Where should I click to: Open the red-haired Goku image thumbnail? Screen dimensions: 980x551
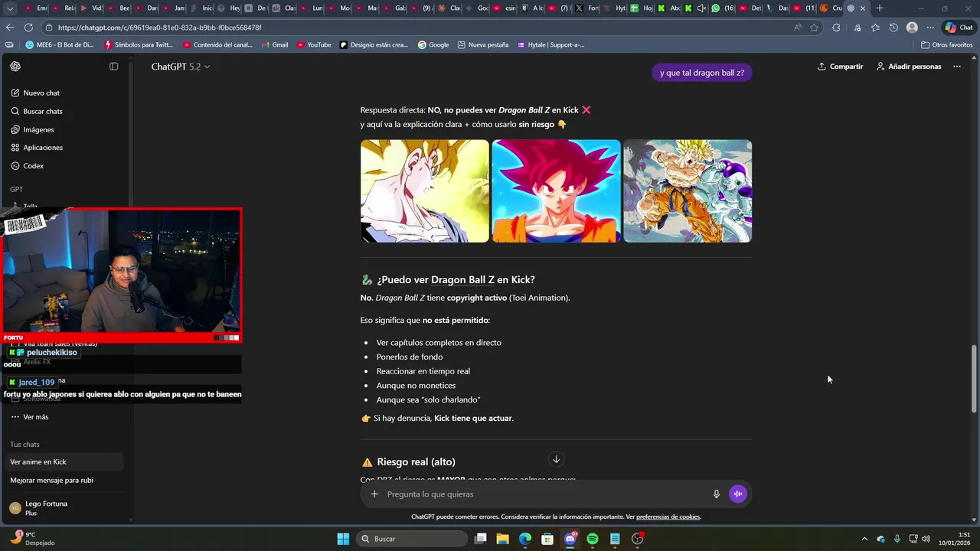(x=556, y=191)
